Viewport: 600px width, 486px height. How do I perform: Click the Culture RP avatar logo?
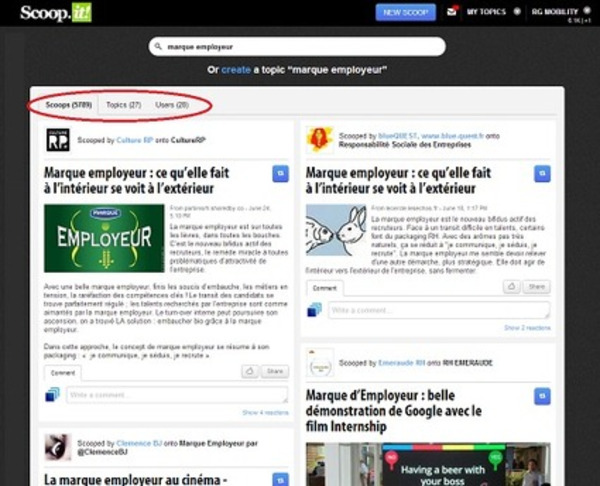tap(58, 140)
